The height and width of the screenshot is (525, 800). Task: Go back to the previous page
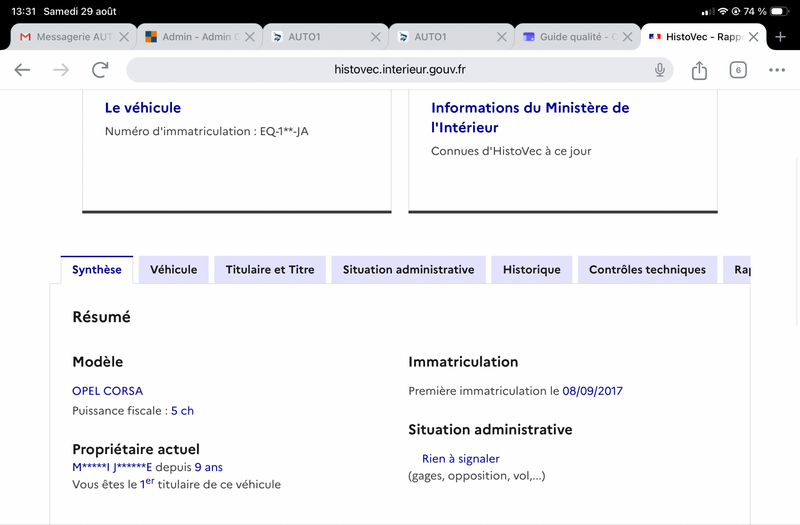pos(22,70)
